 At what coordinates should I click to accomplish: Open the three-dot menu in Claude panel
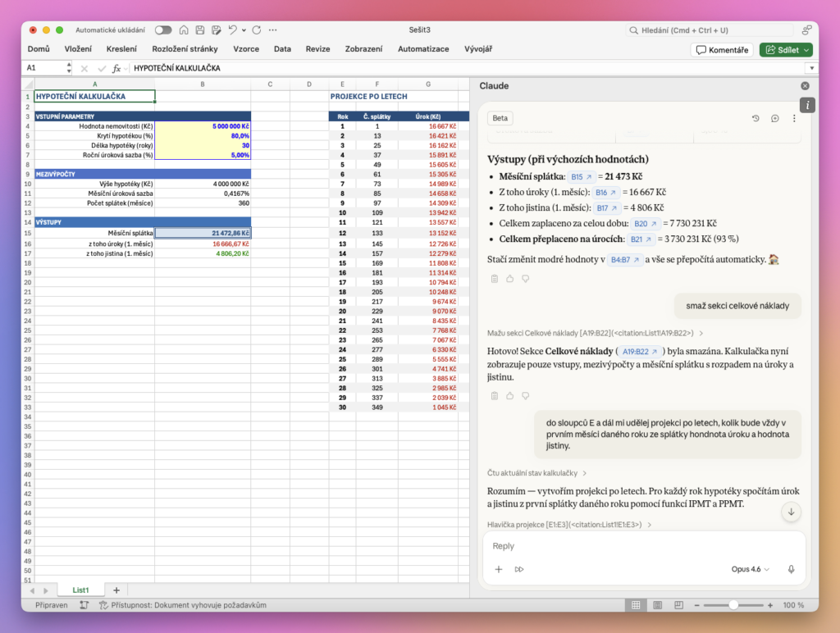[793, 118]
